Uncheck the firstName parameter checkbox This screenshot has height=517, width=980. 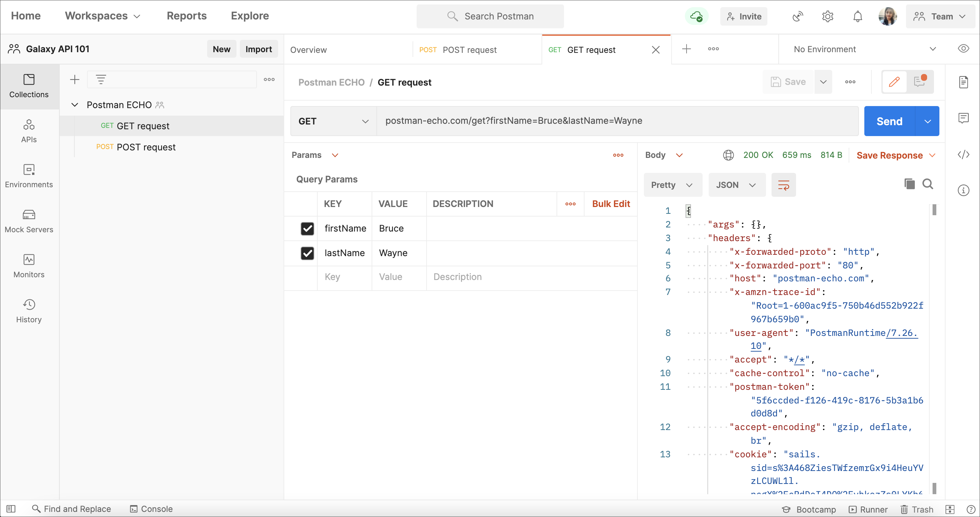[x=307, y=228]
